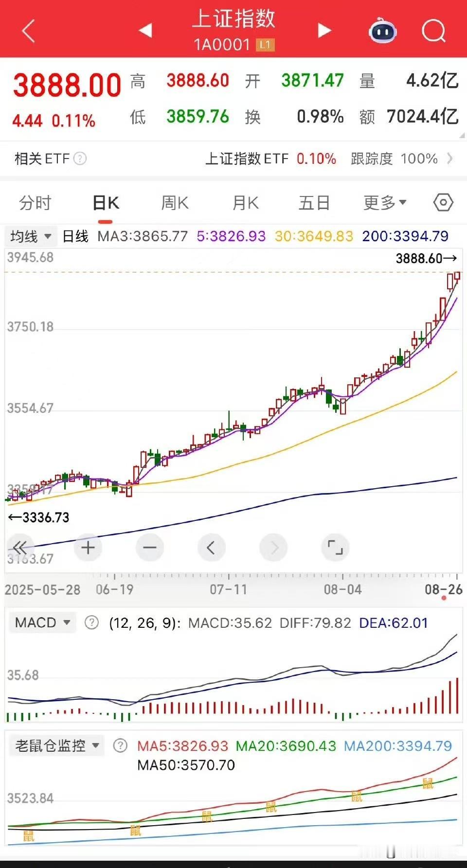Tap the volume value 4.62亿
Screen dimensions: 467x868
(x=432, y=81)
